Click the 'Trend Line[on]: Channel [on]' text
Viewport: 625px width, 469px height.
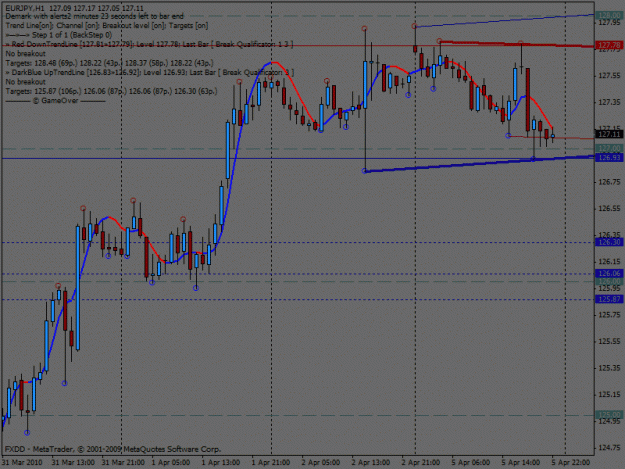[107, 26]
